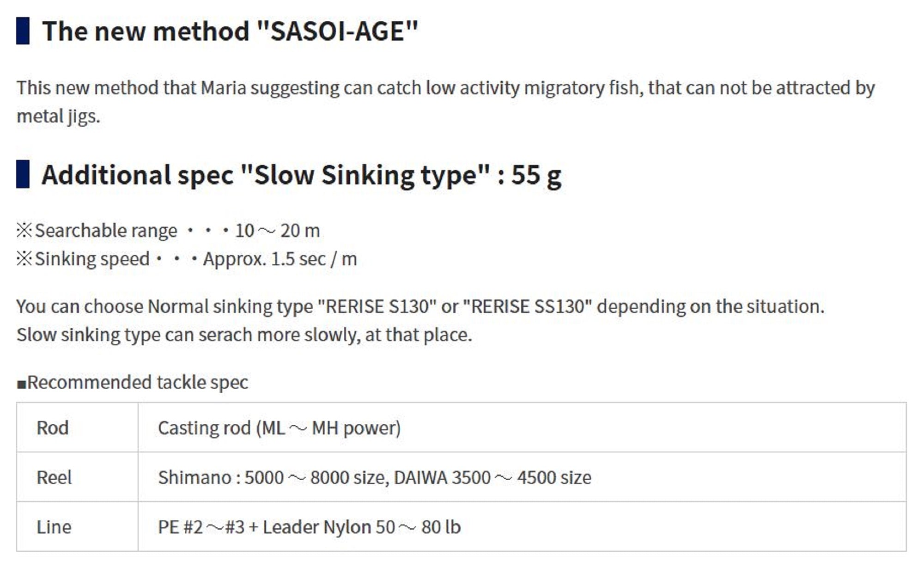Click the blue bar beside "Additional spec" heading
Viewport: 924px width, 574px height.
(23, 174)
